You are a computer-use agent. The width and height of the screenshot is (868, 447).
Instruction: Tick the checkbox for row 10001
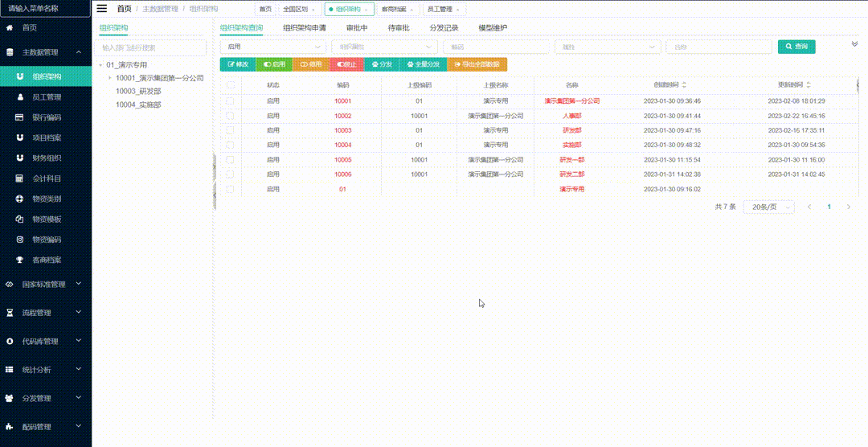231,101
